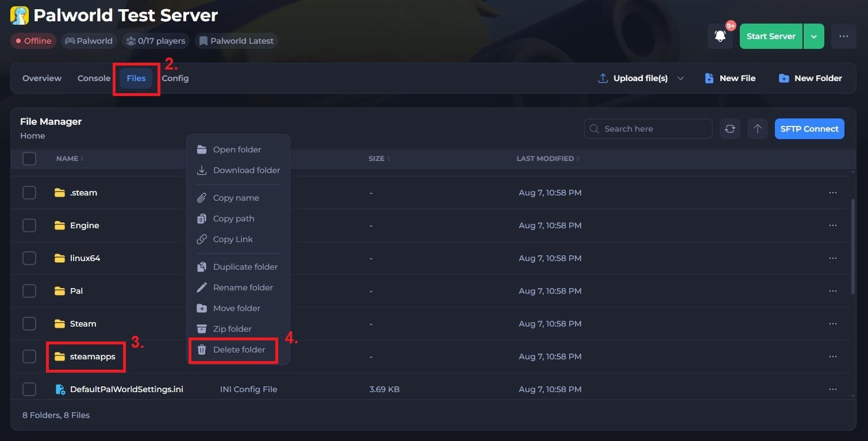Click the .steam folder icon
This screenshot has width=868, height=441.
pos(59,193)
